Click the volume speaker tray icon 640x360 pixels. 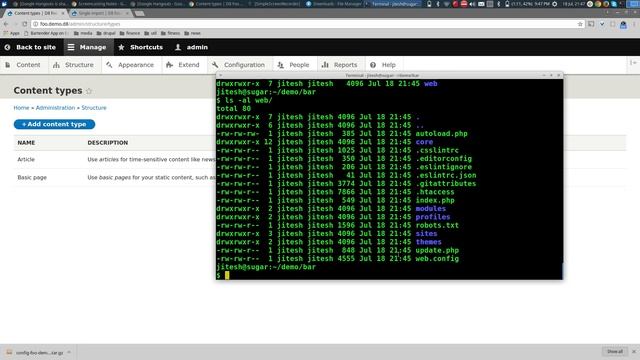[x=472, y=4]
